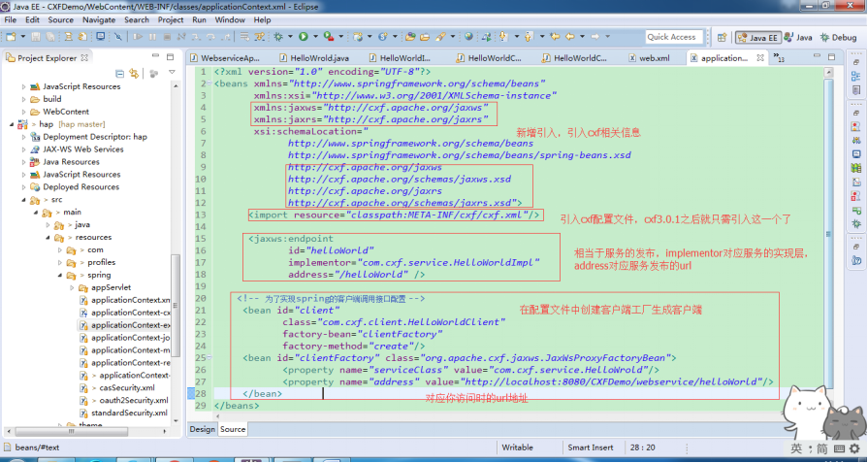Open the Debug button dropdown arrow
868x463 pixels.
pyautogui.click(x=290, y=37)
